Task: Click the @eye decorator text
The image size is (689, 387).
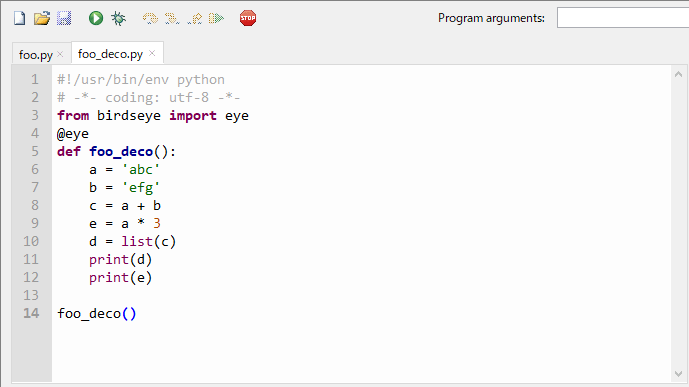Action: tap(73, 134)
